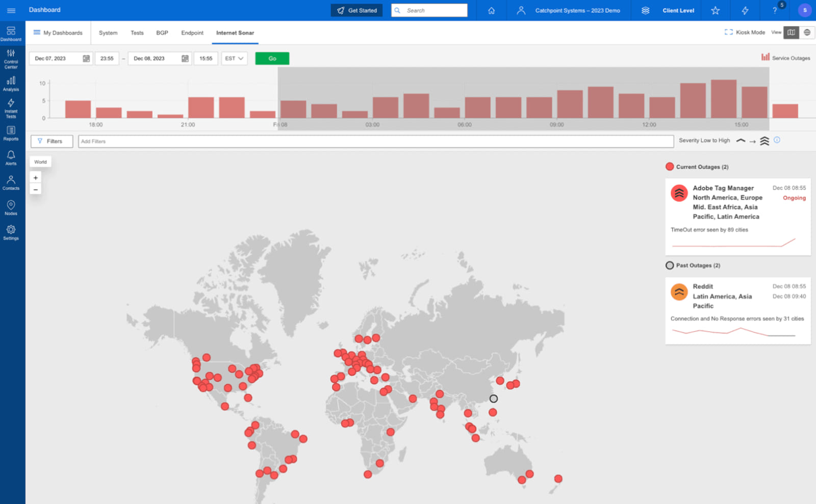Click the end time field 15:55

206,59
